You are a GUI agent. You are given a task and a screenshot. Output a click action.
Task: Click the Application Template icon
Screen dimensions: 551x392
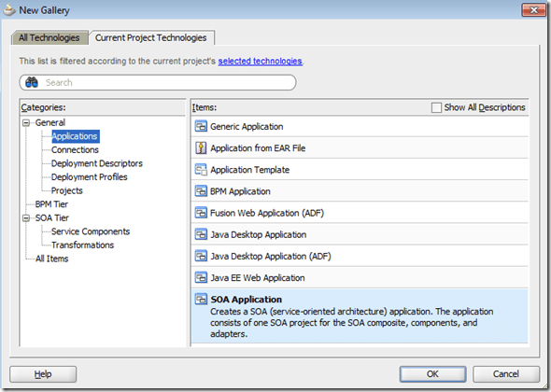click(x=201, y=170)
